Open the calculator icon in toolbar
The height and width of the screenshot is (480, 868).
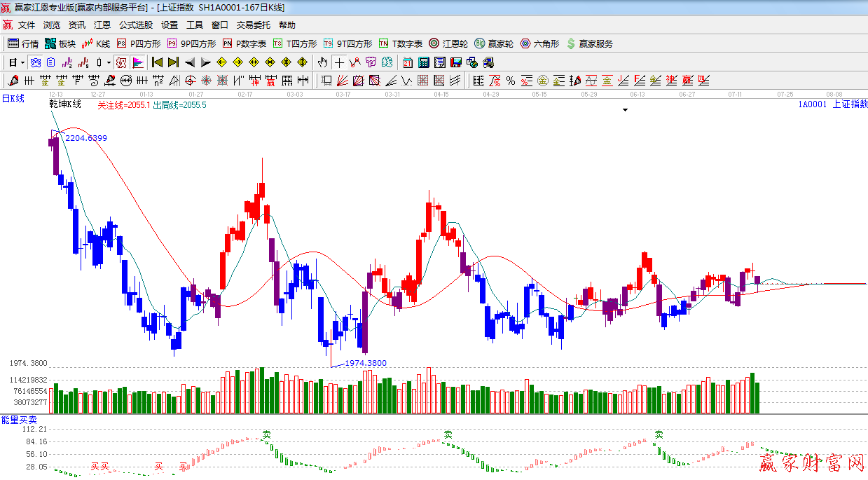(x=423, y=62)
